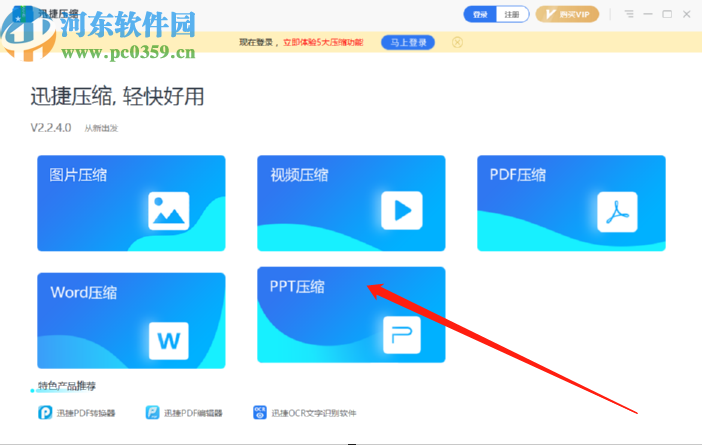
Task: Open the Word压缩 compression card
Action: [131, 321]
